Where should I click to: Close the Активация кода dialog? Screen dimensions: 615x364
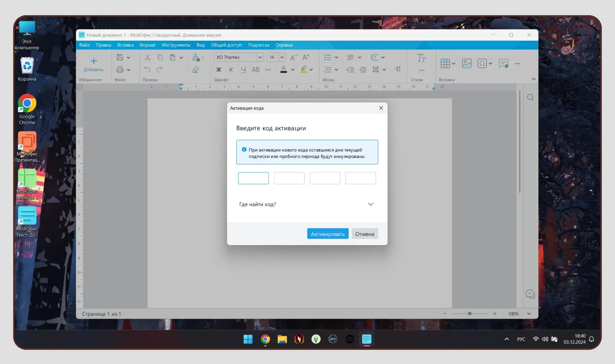pyautogui.click(x=381, y=108)
